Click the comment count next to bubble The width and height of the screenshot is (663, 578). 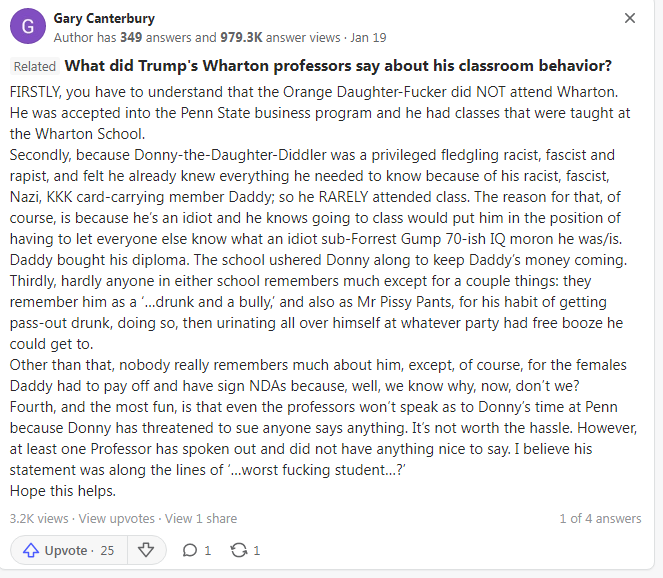click(208, 550)
